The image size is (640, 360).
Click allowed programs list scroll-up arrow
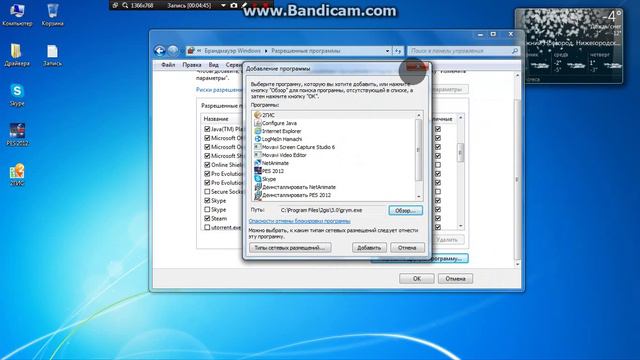[460, 118]
